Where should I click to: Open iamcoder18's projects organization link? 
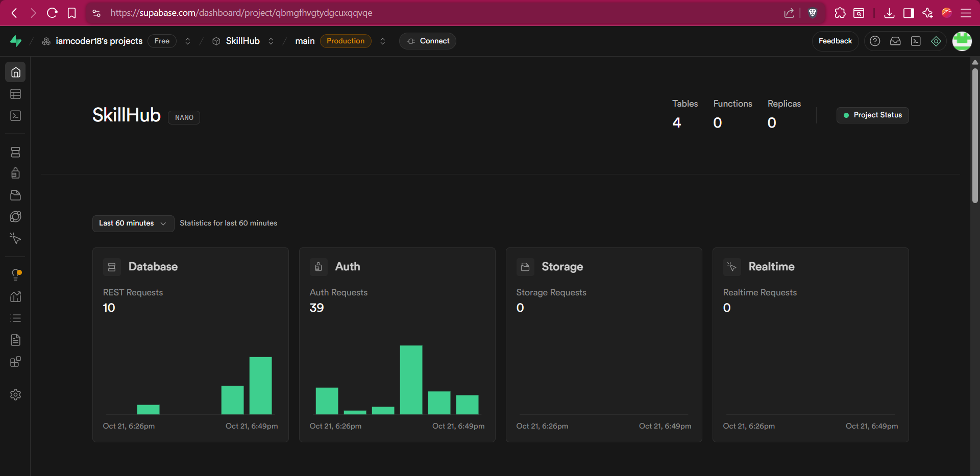pyautogui.click(x=99, y=41)
